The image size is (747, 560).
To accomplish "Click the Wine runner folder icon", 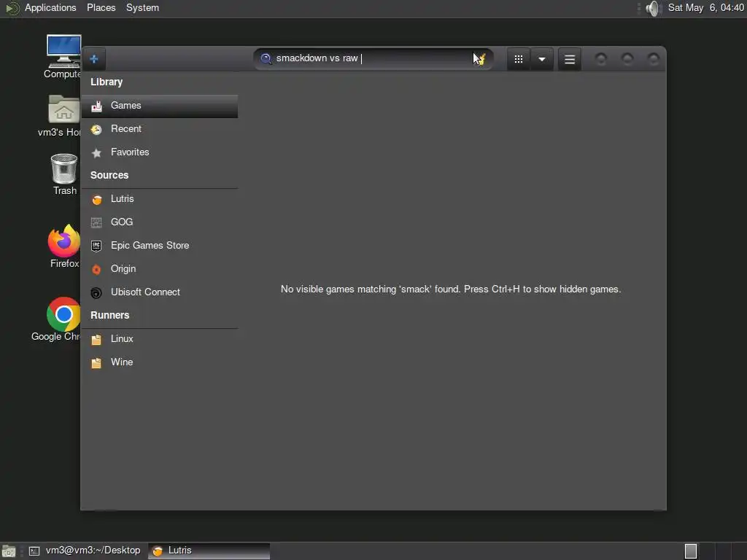I will click(96, 363).
